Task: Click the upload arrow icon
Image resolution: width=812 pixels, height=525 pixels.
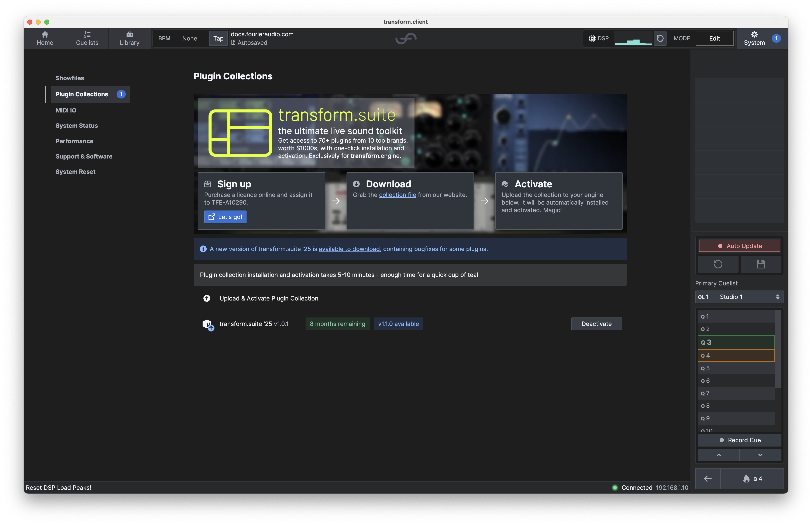Action: (x=207, y=298)
